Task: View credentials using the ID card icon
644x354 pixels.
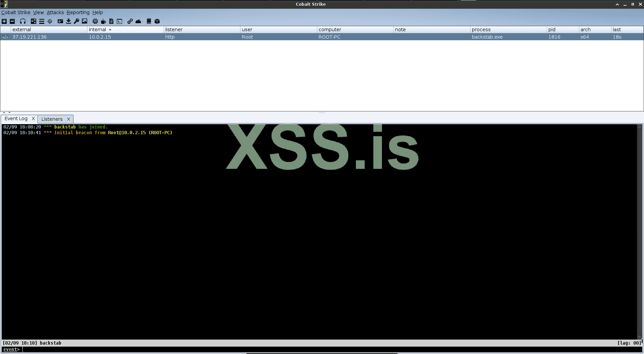Action: click(x=60, y=21)
